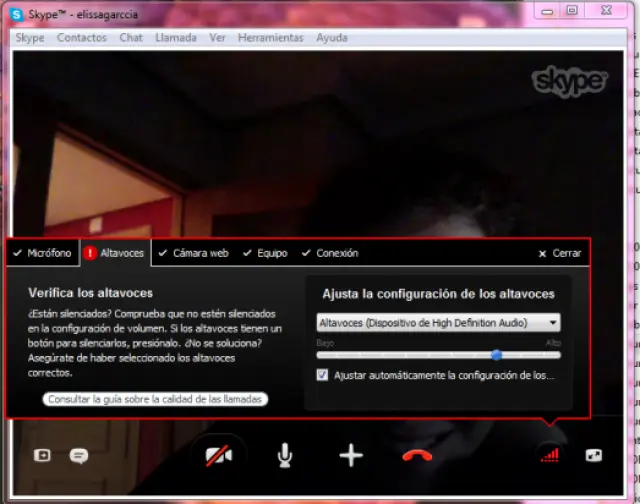
Task: Open the Ver menu
Action: (217, 38)
